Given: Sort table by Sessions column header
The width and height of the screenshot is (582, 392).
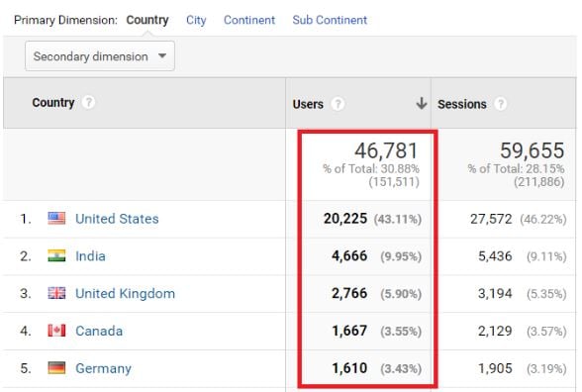Looking at the screenshot, I should (x=461, y=104).
